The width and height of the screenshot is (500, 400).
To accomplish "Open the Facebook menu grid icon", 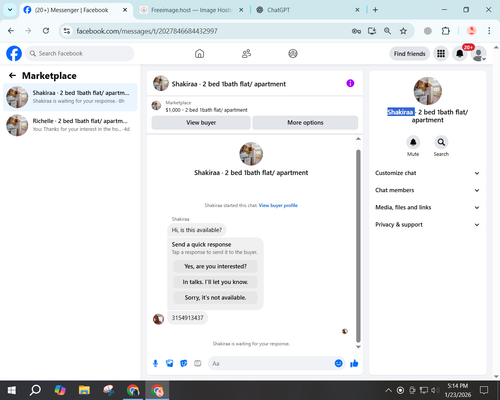I will pos(441,53).
